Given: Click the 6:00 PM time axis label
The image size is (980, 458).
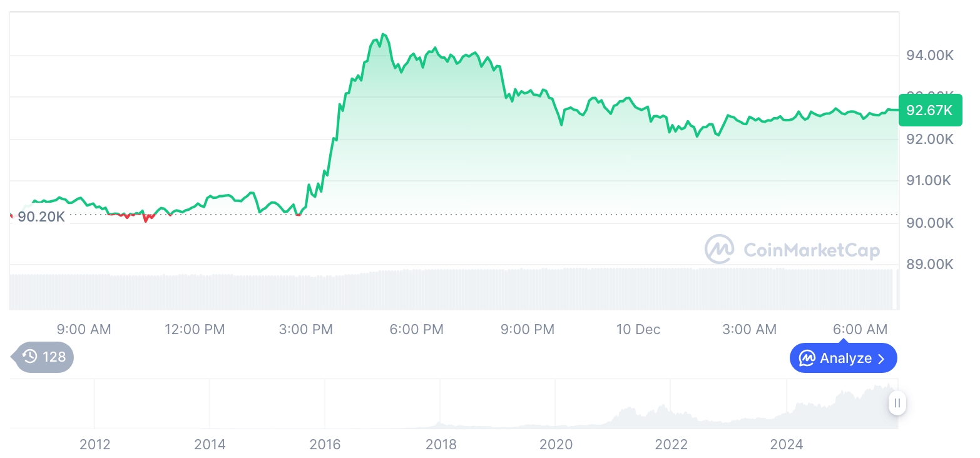Looking at the screenshot, I should (x=416, y=329).
